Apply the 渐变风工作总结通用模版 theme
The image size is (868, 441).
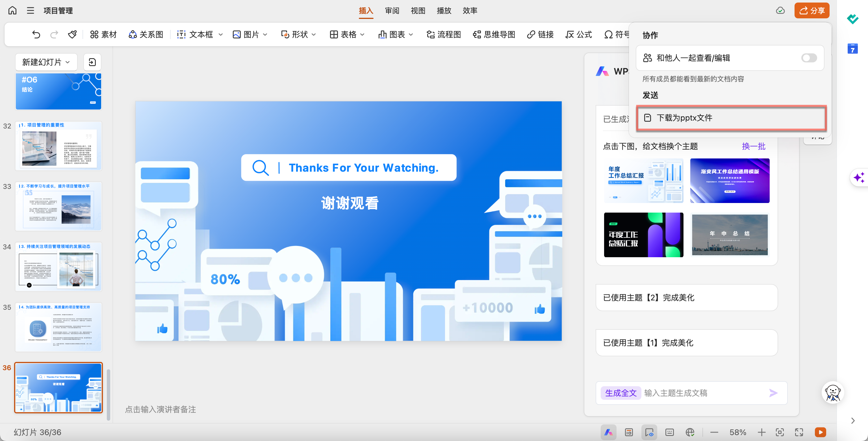point(730,180)
